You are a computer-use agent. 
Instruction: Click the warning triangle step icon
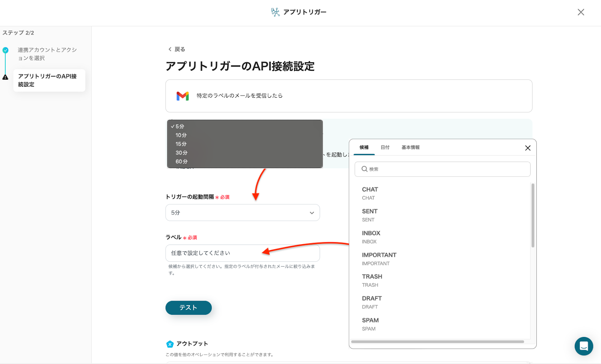(5, 77)
